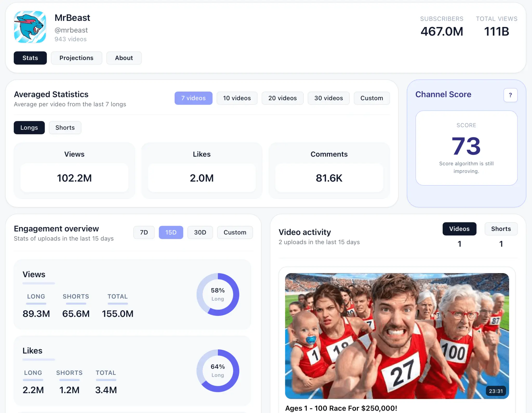Select the 30 videos average option
The width and height of the screenshot is (532, 413).
[x=329, y=98]
